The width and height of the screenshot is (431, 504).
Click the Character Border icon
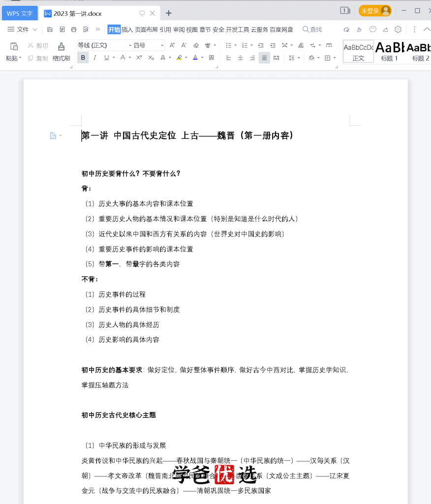[x=212, y=58]
